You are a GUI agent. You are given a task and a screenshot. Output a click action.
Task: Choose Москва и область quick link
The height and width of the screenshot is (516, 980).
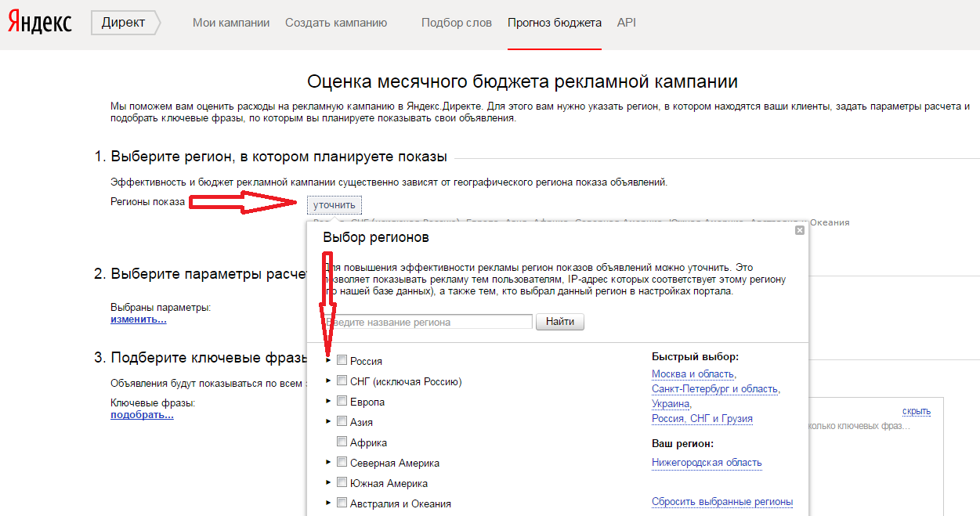click(693, 374)
